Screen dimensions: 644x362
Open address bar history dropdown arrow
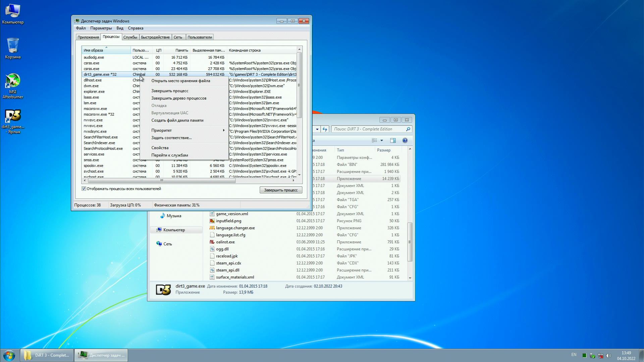pyautogui.click(x=317, y=129)
